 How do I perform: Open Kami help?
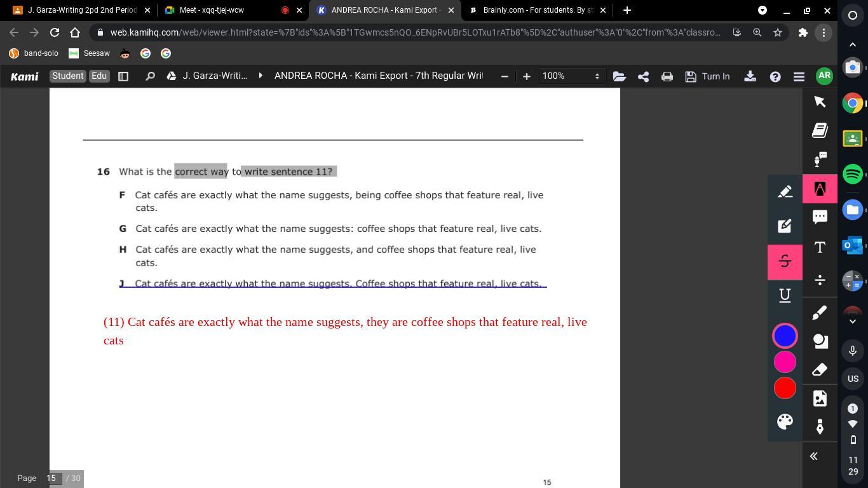(775, 76)
